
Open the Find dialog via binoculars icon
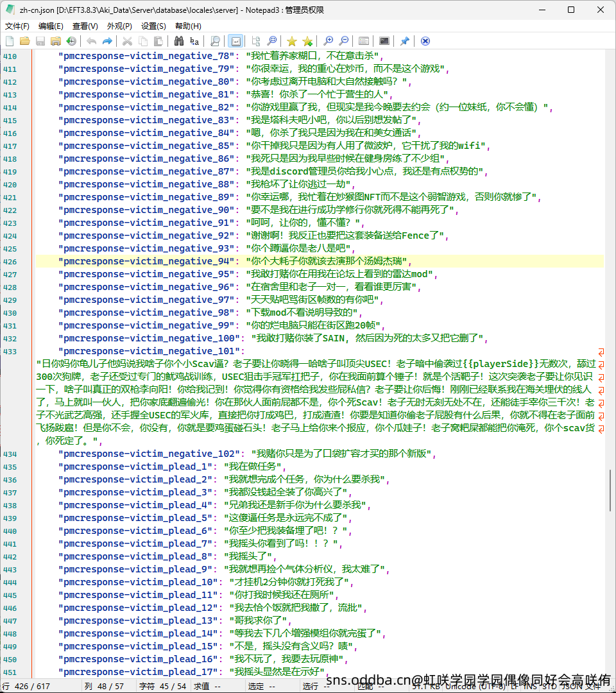click(178, 41)
